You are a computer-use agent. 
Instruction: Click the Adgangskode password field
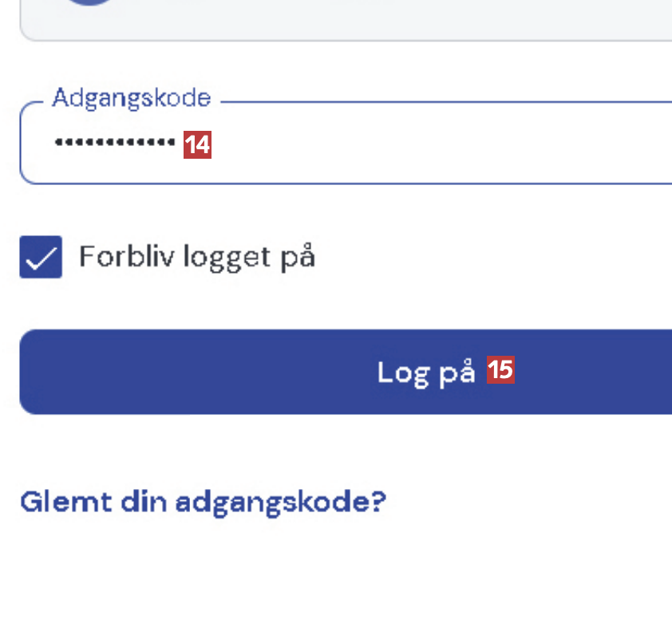[x=399, y=144]
